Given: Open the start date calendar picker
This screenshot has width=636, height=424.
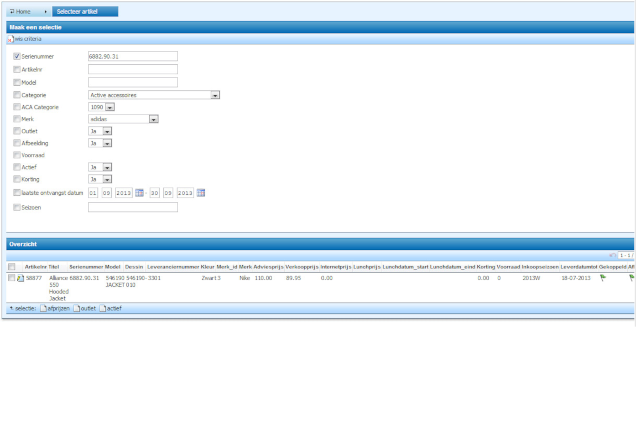Looking at the screenshot, I should (139, 193).
